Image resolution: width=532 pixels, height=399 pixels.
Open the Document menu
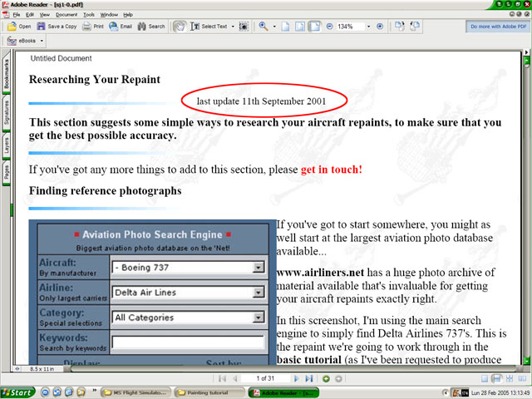[x=66, y=14]
